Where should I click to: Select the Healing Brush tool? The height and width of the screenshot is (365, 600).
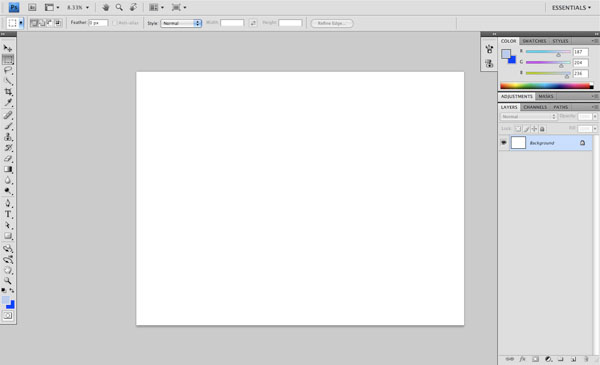pyautogui.click(x=8, y=115)
